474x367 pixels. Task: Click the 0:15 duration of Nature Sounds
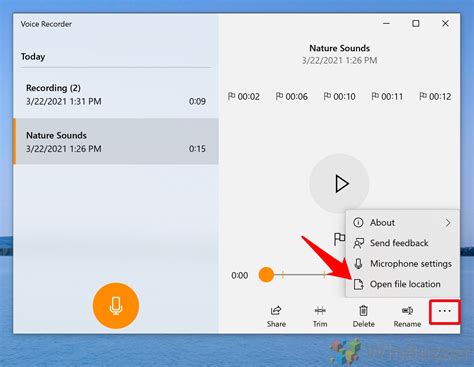[x=197, y=149]
